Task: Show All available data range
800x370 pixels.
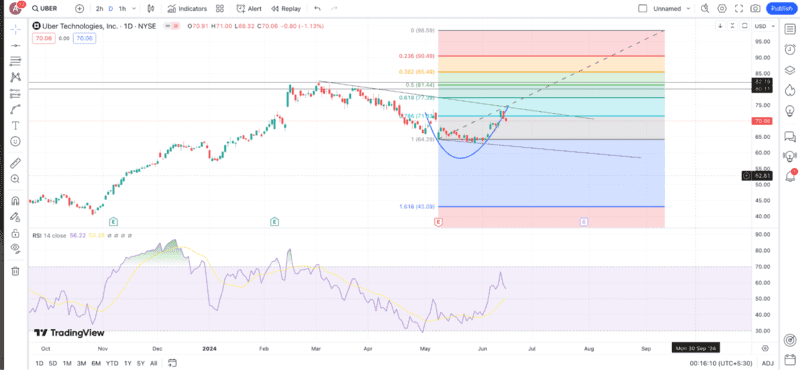Action: [153, 363]
